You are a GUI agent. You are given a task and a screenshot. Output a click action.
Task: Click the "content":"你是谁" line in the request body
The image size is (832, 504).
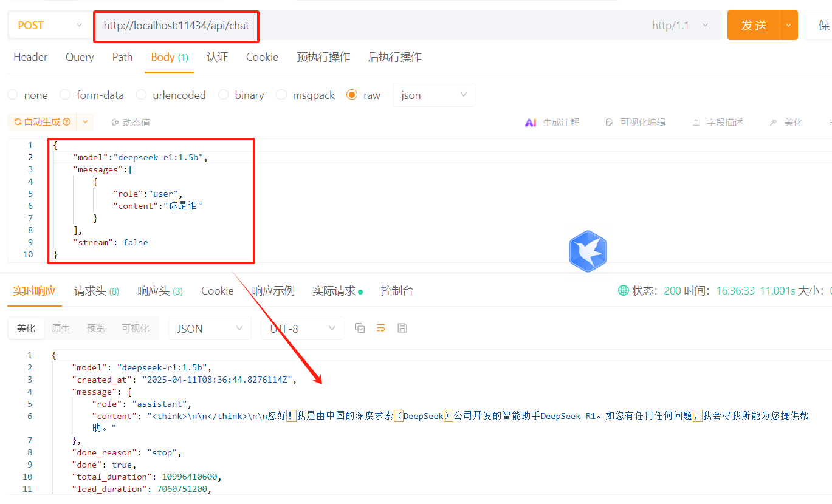click(x=157, y=206)
